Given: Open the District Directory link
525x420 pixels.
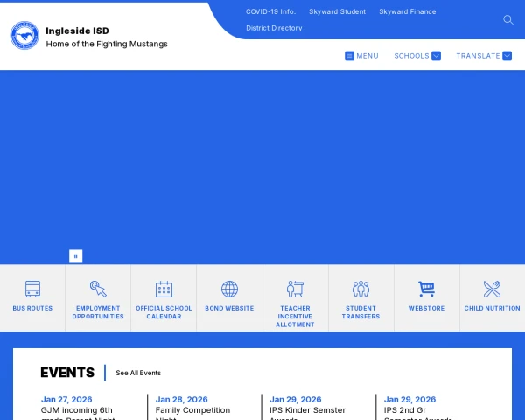Looking at the screenshot, I should click(x=274, y=28).
